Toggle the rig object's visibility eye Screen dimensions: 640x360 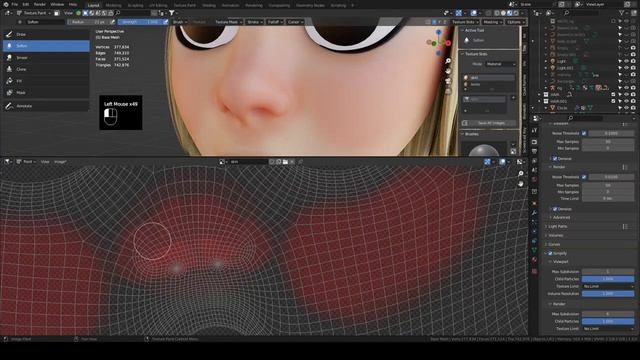coord(627,88)
